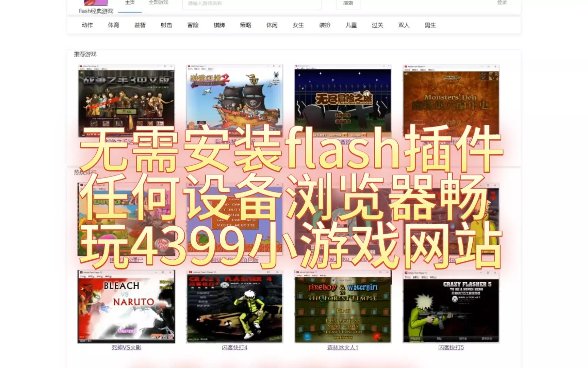Open the 女生 category
This screenshot has height=368, width=588.
(298, 25)
